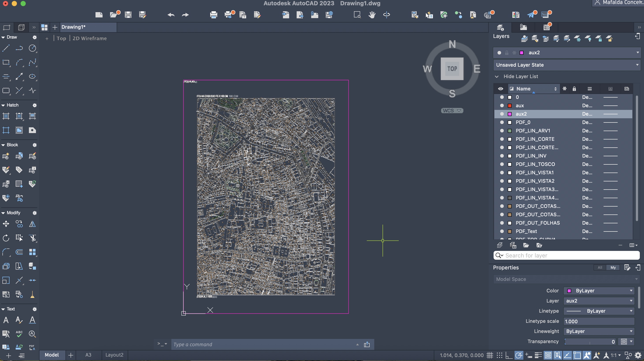
Task: Click the Plot printer icon
Action: pos(213,15)
